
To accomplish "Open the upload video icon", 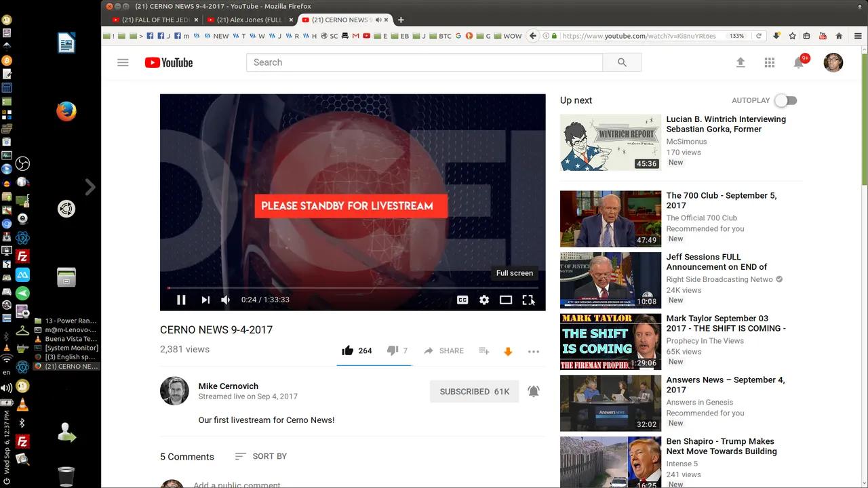I will tap(741, 62).
